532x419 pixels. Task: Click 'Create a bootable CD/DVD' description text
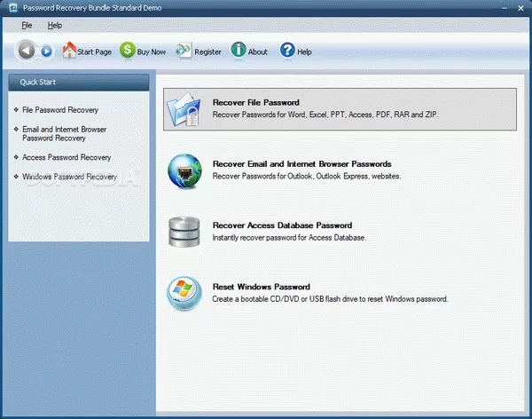pyautogui.click(x=330, y=299)
